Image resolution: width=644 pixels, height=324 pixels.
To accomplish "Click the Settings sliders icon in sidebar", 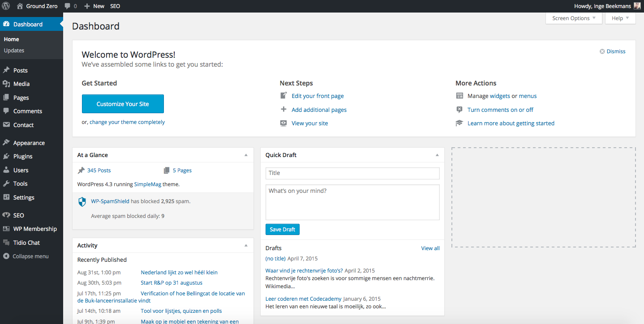I will coord(6,197).
